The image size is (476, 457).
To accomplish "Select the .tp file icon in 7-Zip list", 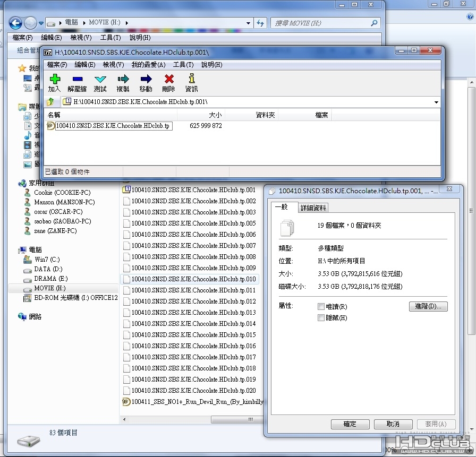I will click(x=50, y=126).
